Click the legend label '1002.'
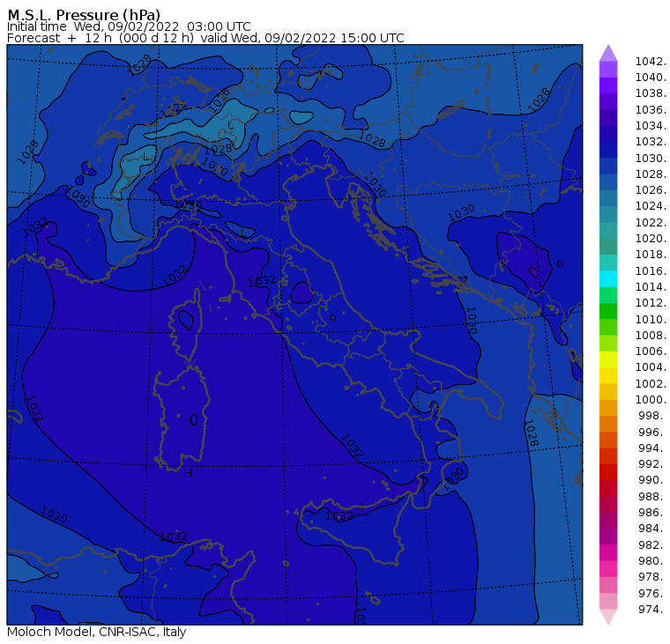This screenshot has height=644, width=670. pos(651,384)
